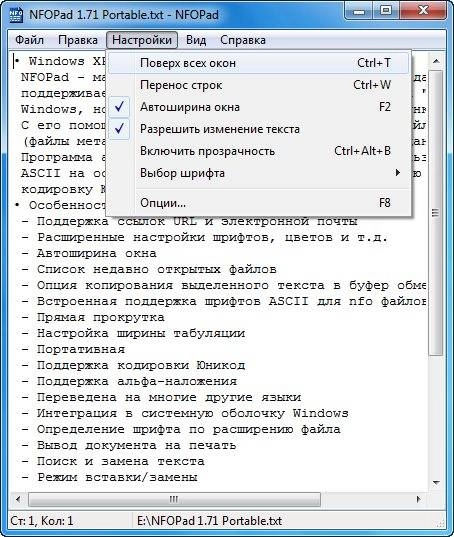Click status bar path E:\NFOPad 1.71 Portable.txt

[209, 521]
